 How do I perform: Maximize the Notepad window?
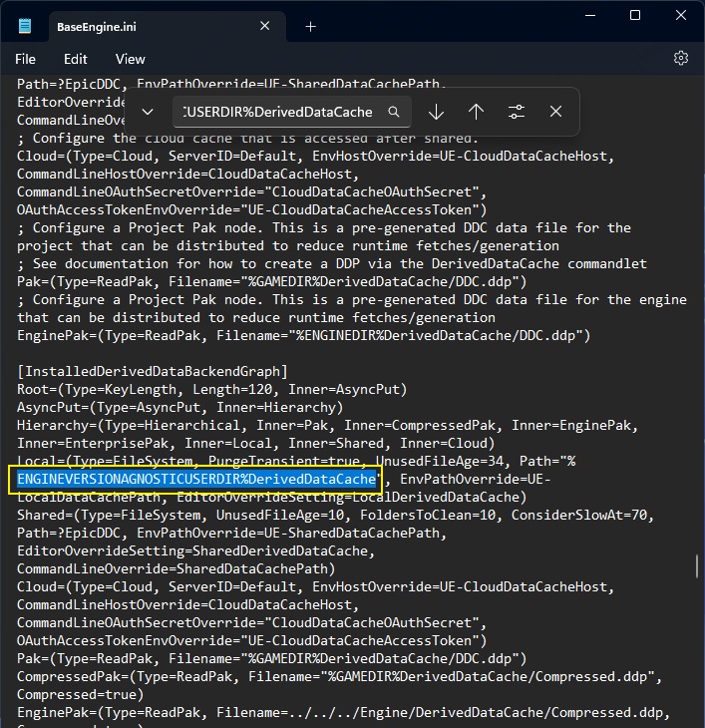coord(635,15)
